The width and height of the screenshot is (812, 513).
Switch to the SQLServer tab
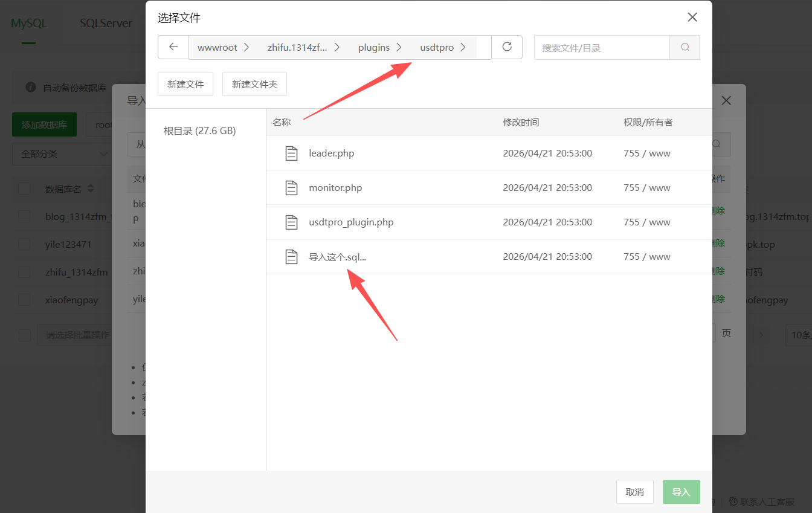(106, 23)
